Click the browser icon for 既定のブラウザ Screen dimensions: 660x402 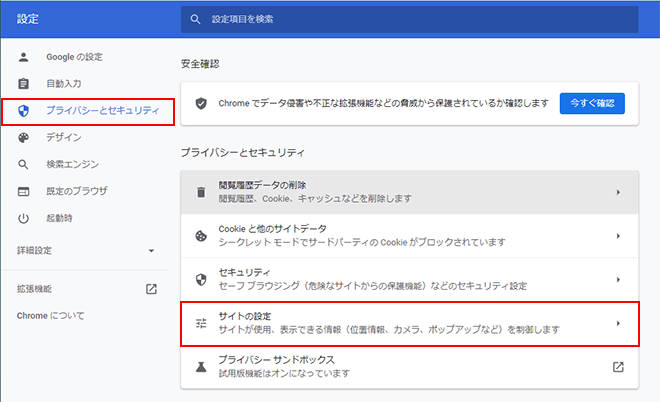coord(24,191)
